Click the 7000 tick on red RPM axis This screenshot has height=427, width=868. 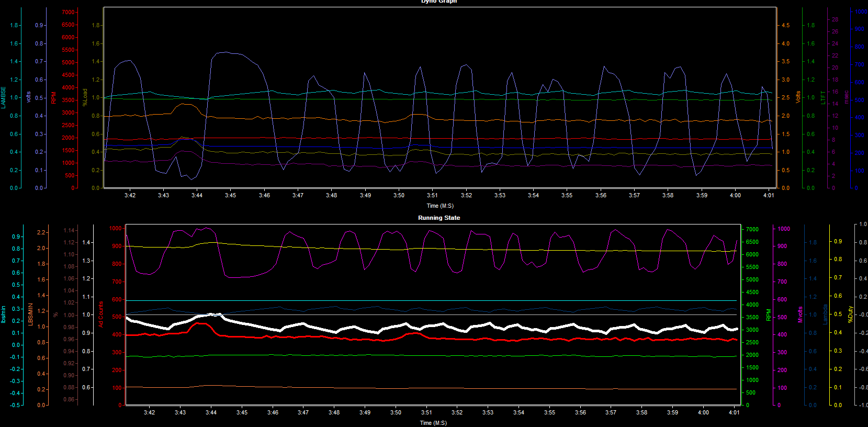click(68, 12)
